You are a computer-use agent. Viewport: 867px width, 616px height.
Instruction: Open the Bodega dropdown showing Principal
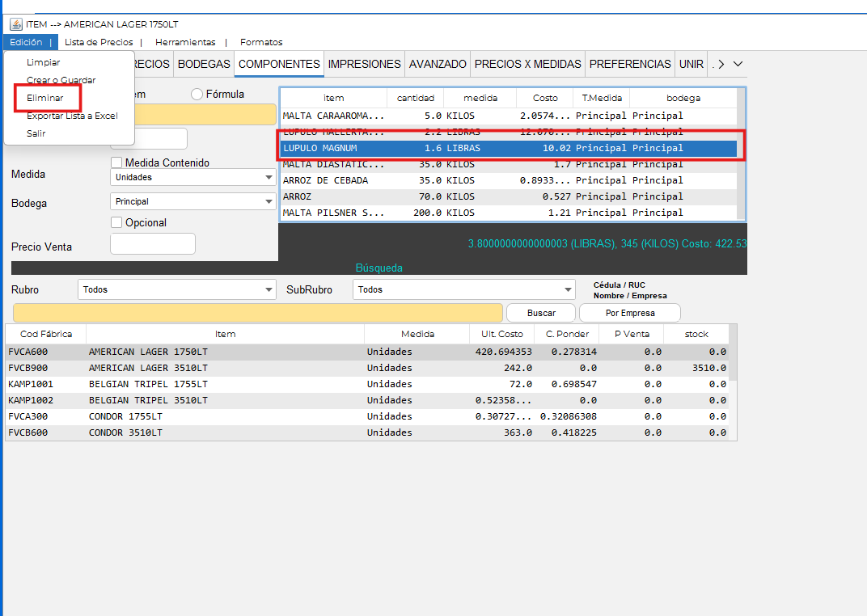point(193,201)
